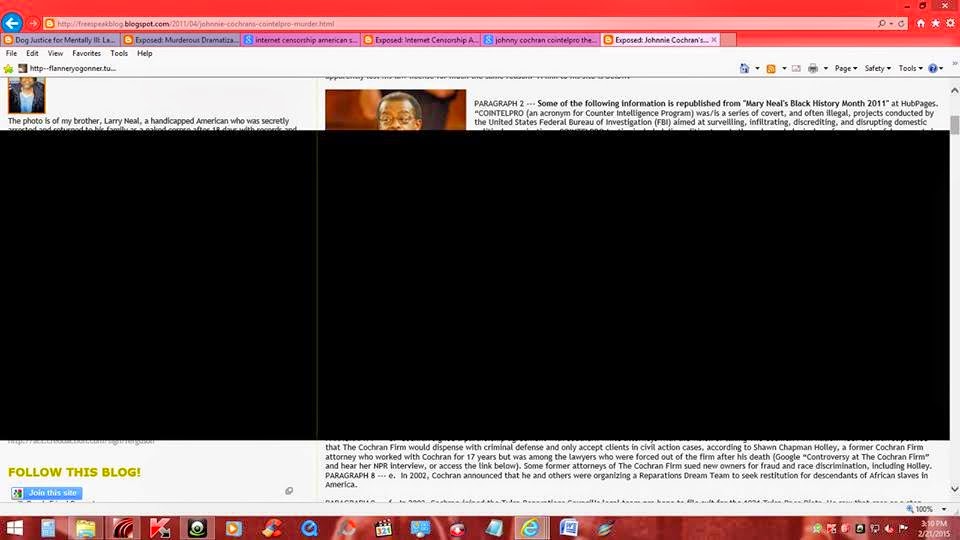Click the Action Center flag in tray
Viewport: 960px width, 540px height.
904,528
